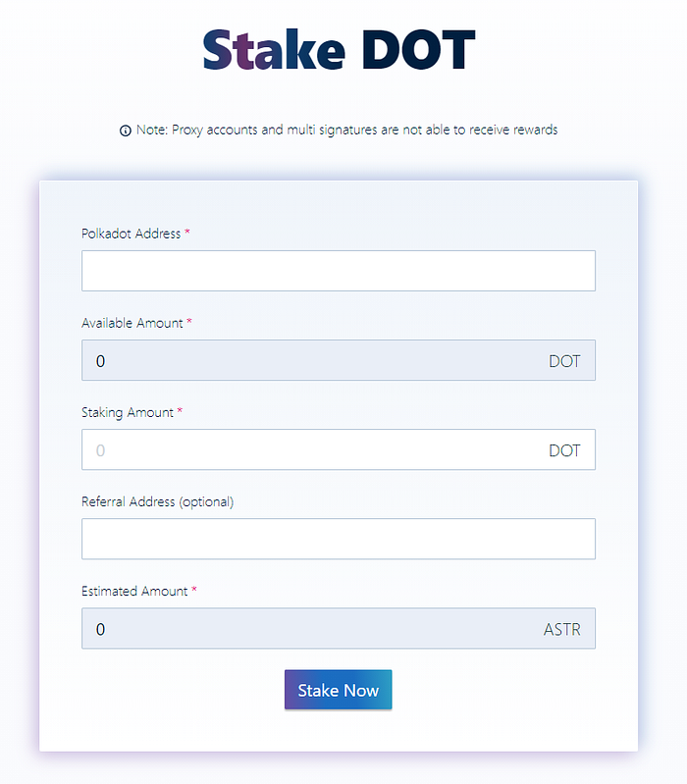The height and width of the screenshot is (784, 687).
Task: Click the Available Amount read-only field
Action: click(314, 360)
